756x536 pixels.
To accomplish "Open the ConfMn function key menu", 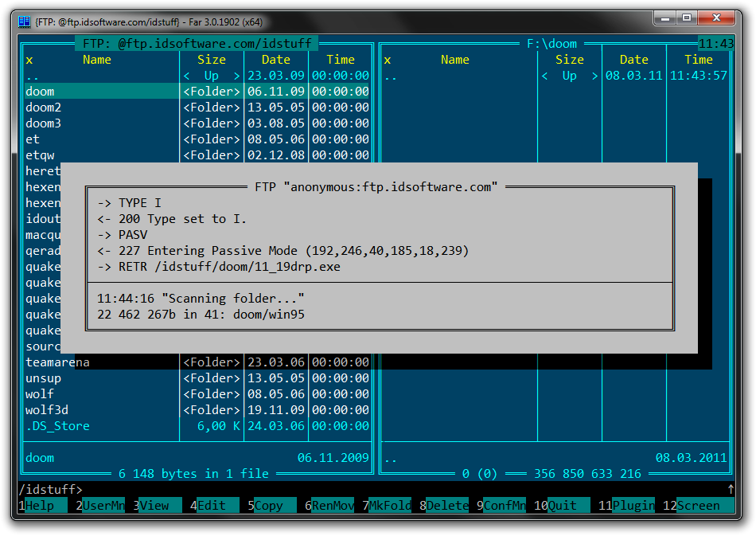I will tap(505, 505).
